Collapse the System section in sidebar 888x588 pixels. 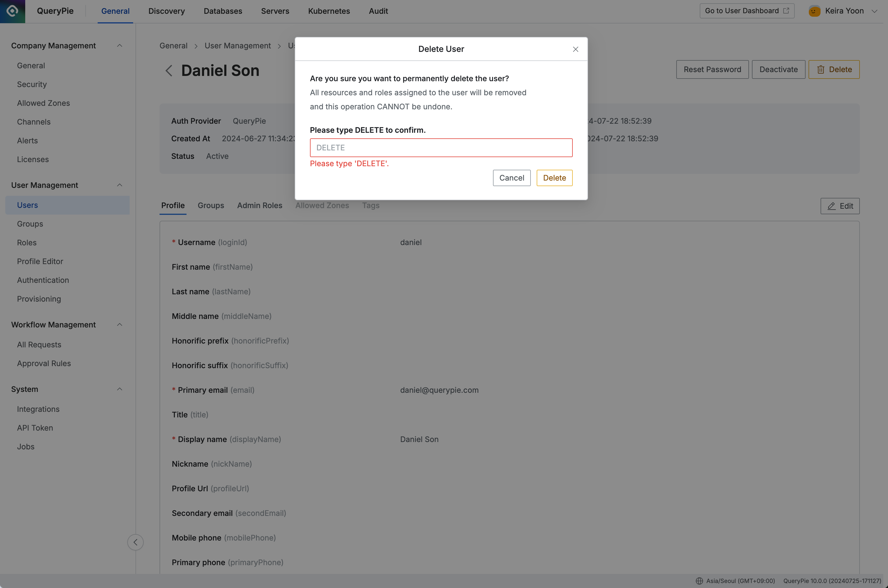pyautogui.click(x=119, y=389)
